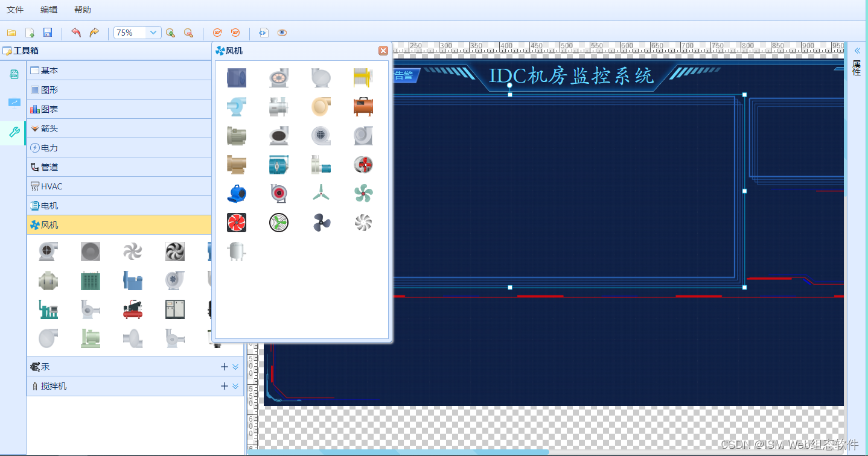Expand the 管道 toolbox category
868x456 pixels.
point(120,167)
